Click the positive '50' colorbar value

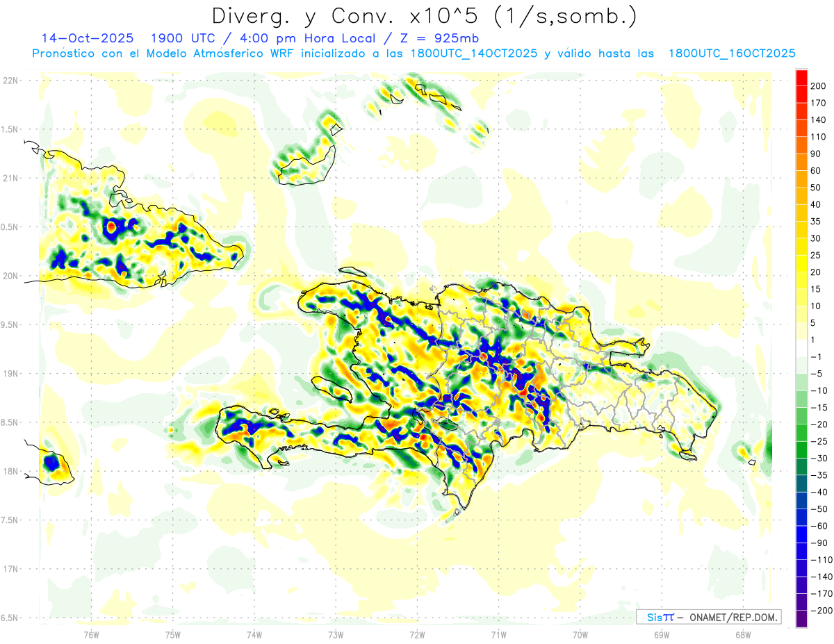pyautogui.click(x=816, y=188)
